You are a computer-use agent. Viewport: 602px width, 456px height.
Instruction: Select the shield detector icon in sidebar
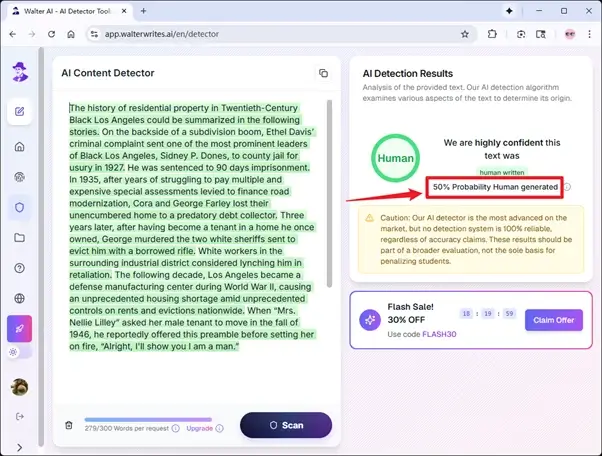pyautogui.click(x=20, y=208)
